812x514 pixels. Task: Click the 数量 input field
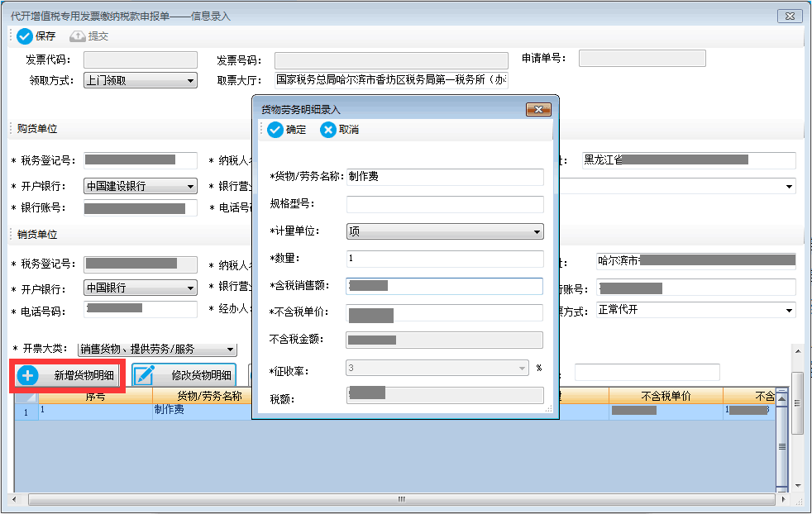[445, 259]
